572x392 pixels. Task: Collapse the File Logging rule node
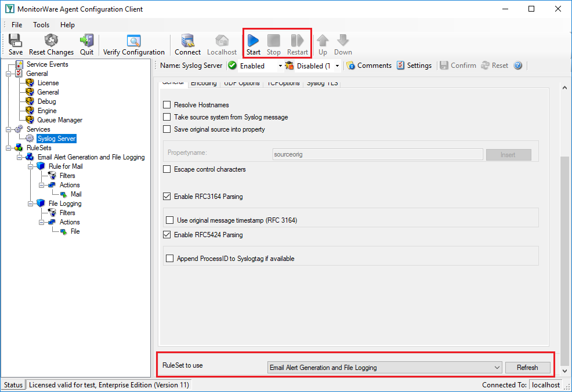tap(31, 204)
